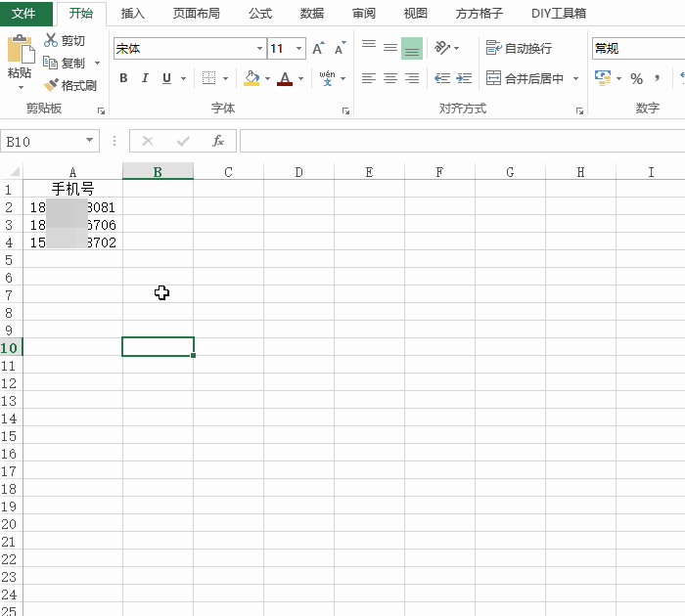Image resolution: width=685 pixels, height=616 pixels.
Task: Align text to top of cell
Action: pos(369,46)
